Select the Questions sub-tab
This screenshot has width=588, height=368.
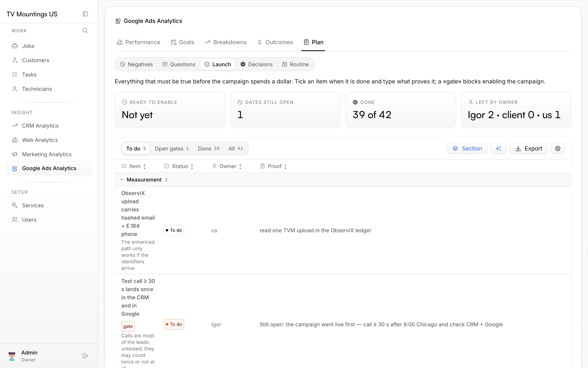click(x=179, y=64)
